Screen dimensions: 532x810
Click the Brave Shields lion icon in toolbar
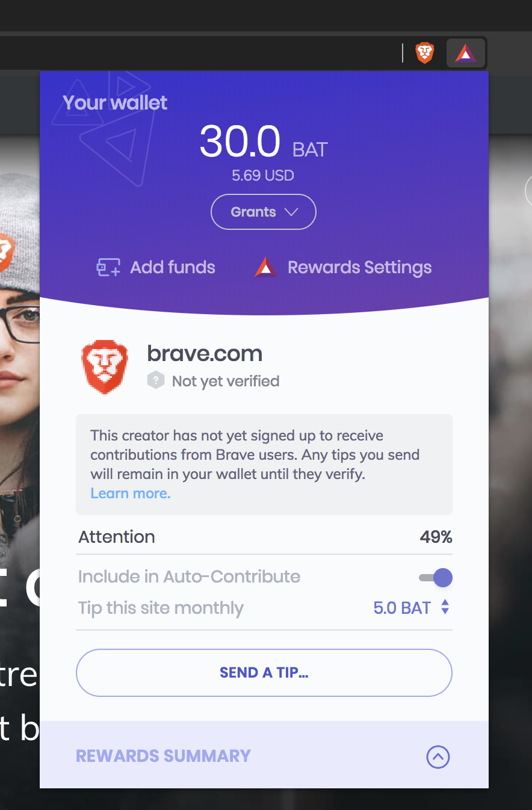425,54
